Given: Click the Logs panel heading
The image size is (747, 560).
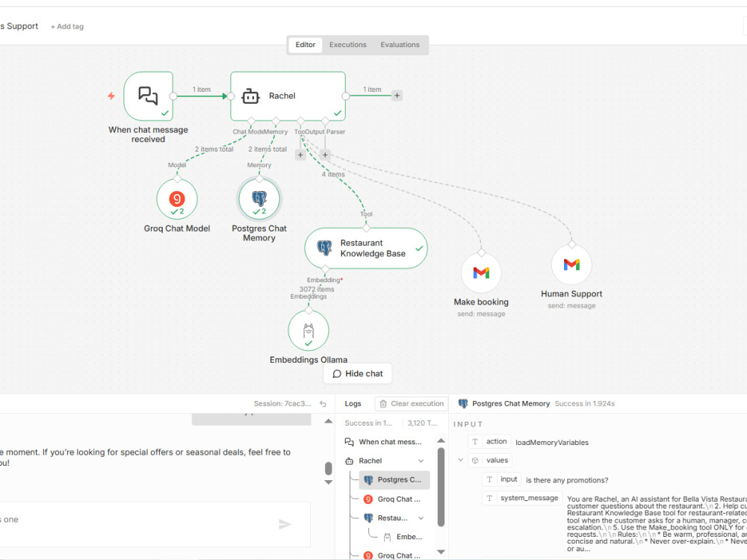Looking at the screenshot, I should click(x=353, y=404).
